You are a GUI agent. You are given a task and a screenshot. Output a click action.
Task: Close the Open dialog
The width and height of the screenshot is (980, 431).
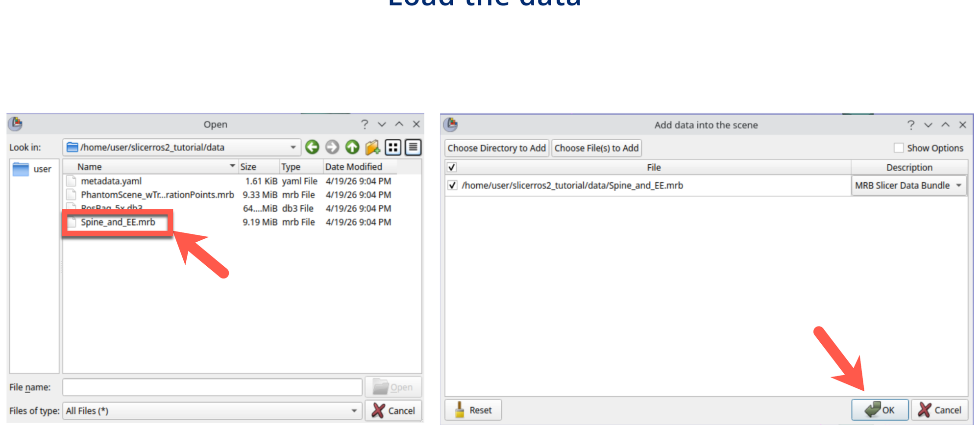point(416,124)
